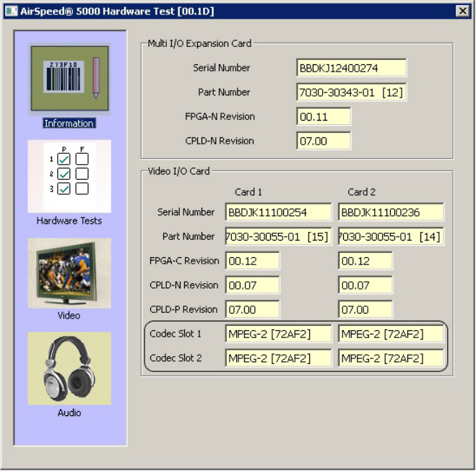The image size is (476, 471).
Task: Click Multi I/O CPLD-N Revision field 07.00
Action: click(324, 141)
